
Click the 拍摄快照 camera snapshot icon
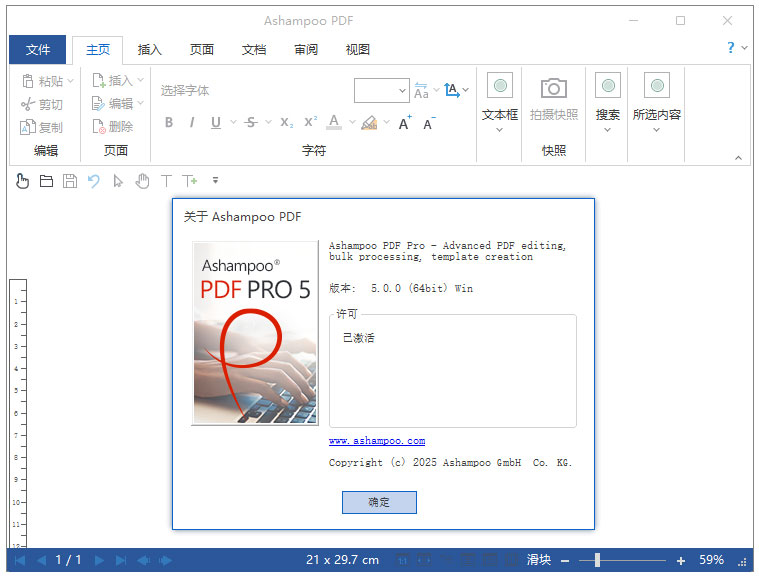coord(553,88)
